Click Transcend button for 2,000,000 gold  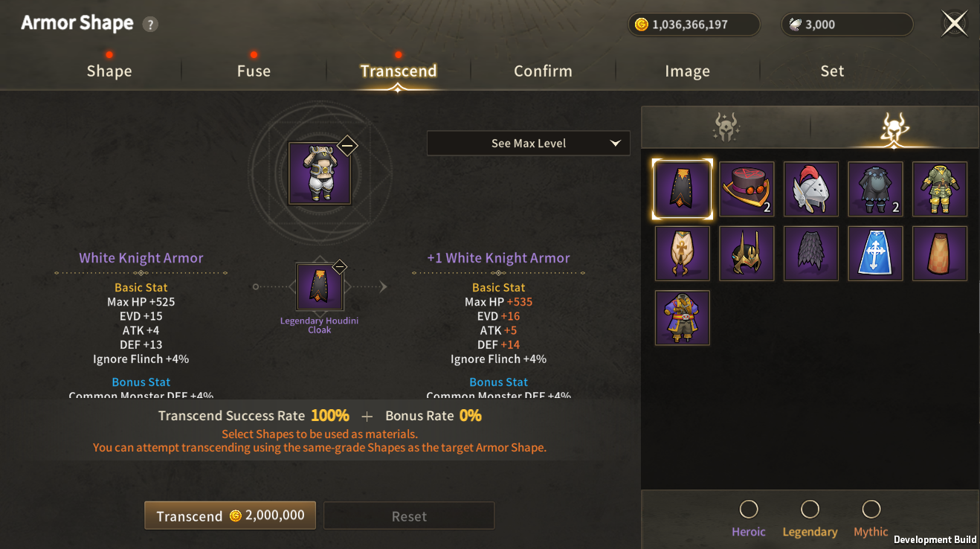[x=230, y=516]
